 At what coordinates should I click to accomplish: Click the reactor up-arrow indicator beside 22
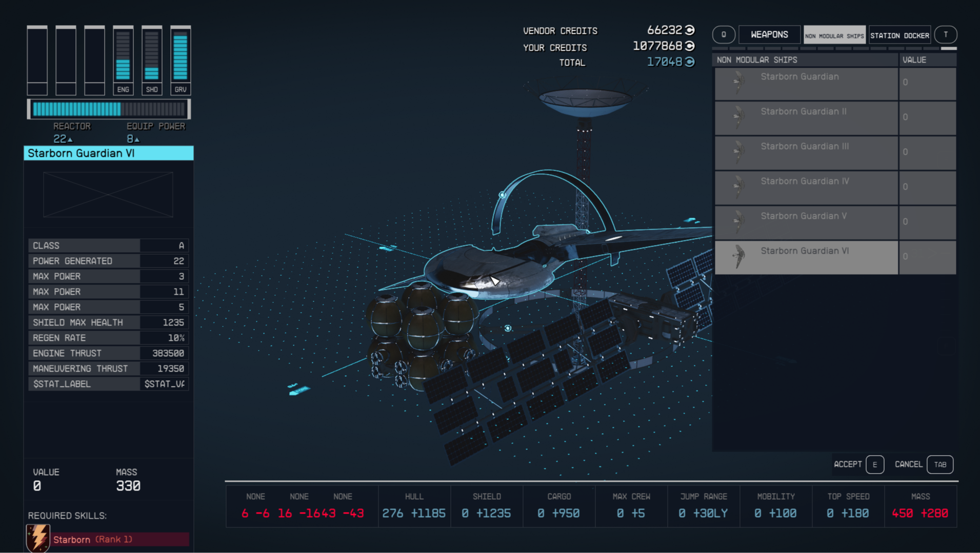tap(70, 139)
